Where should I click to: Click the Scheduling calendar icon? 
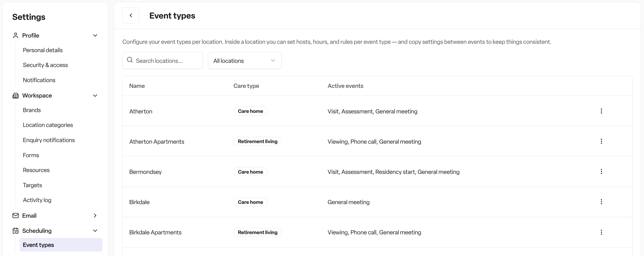click(16, 231)
